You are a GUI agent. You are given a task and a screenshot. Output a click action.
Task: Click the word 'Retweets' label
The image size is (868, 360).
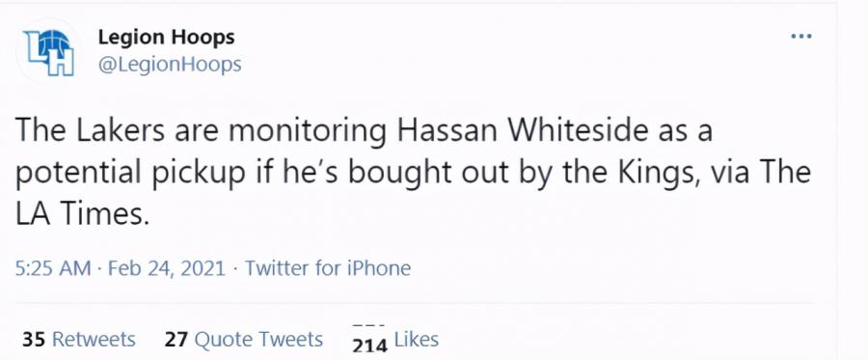93,339
